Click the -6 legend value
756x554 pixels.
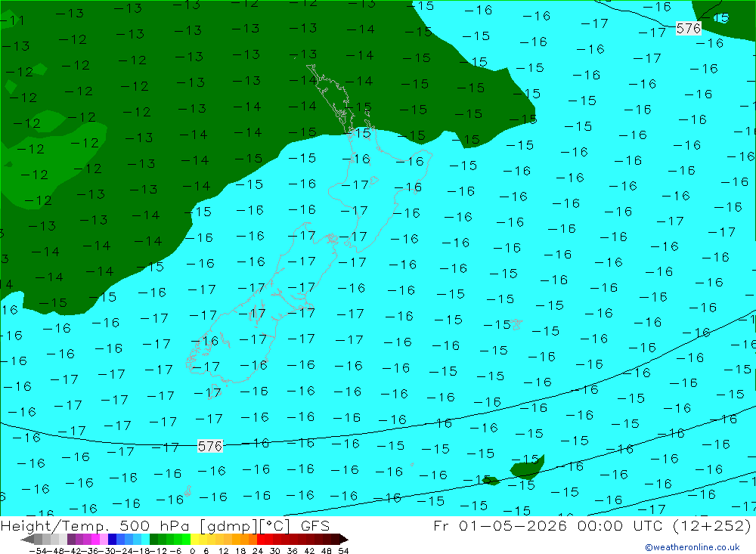point(175,551)
